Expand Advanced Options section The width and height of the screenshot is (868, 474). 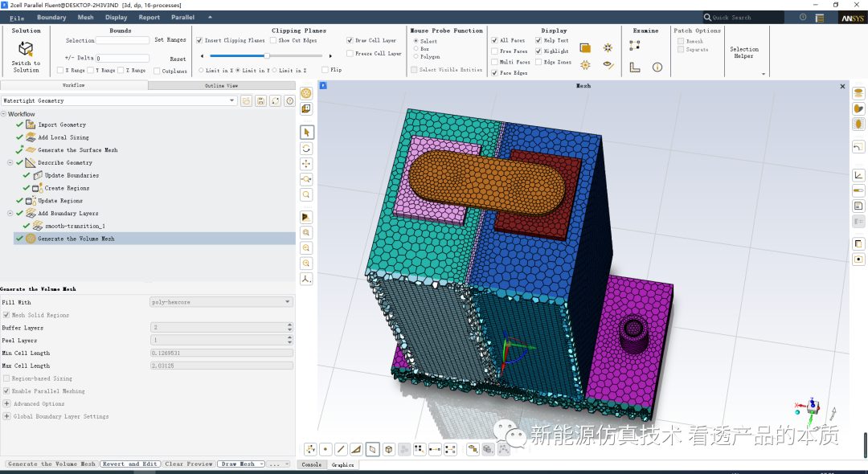click(x=6, y=404)
